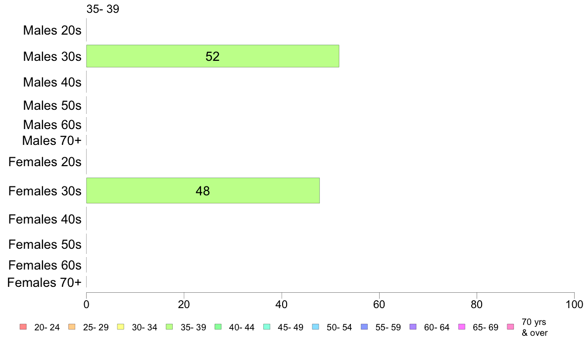Viewport: 588px width, 364px height.
Task: Select the 65- 69 magenta legend swatch
Action: coord(462,327)
